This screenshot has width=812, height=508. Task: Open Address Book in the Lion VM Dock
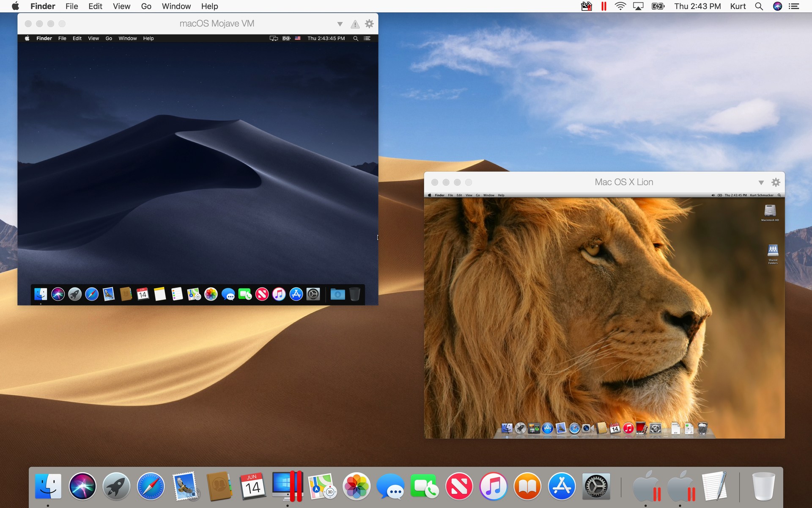coord(601,428)
